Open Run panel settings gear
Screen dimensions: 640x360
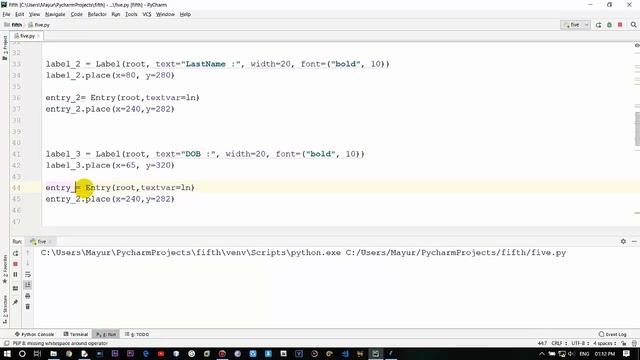coord(623,241)
